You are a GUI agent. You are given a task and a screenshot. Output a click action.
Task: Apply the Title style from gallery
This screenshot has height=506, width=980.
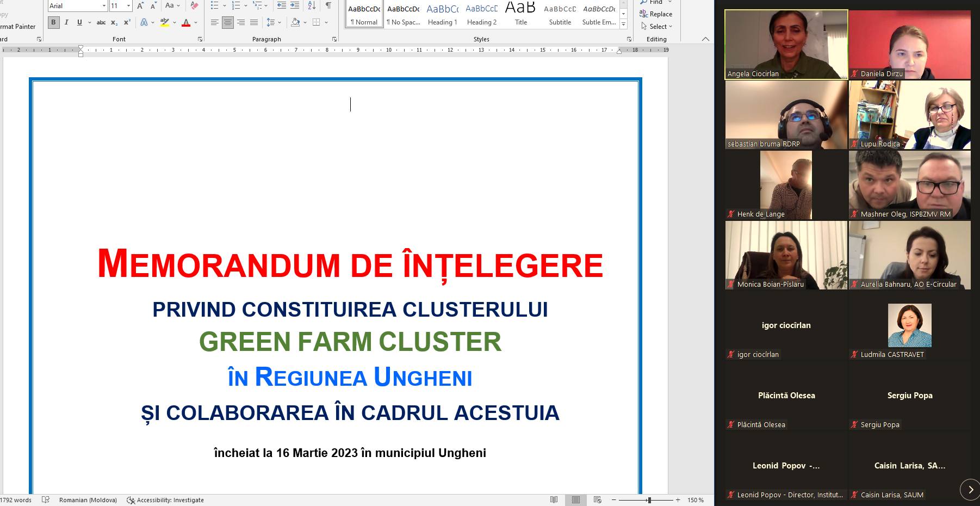pyautogui.click(x=520, y=15)
